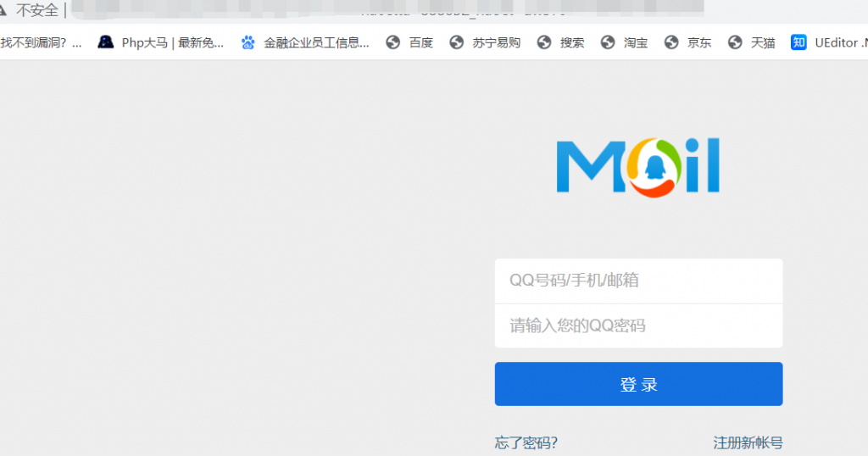Open the 淘宝 bookmark
868x456 pixels.
(x=625, y=42)
